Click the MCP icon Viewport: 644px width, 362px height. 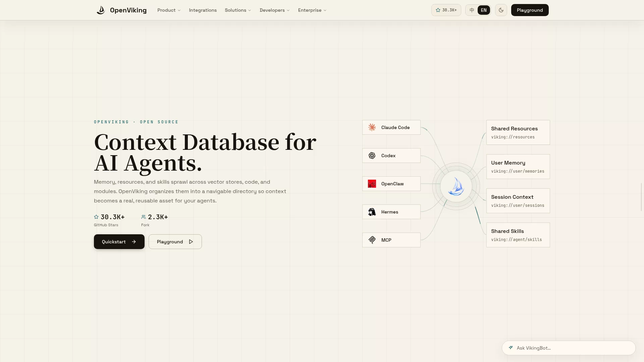(x=372, y=240)
